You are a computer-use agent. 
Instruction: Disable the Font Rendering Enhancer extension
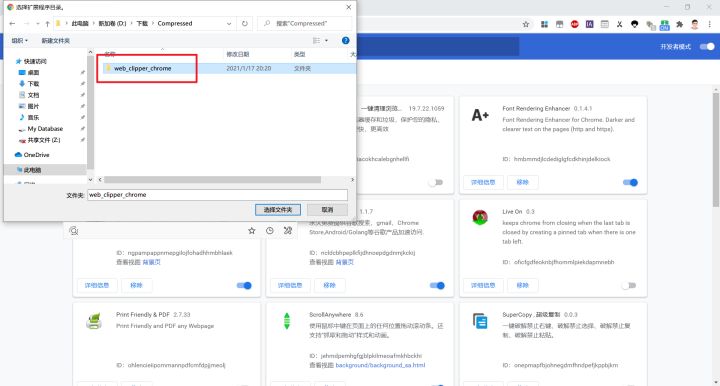tap(630, 182)
